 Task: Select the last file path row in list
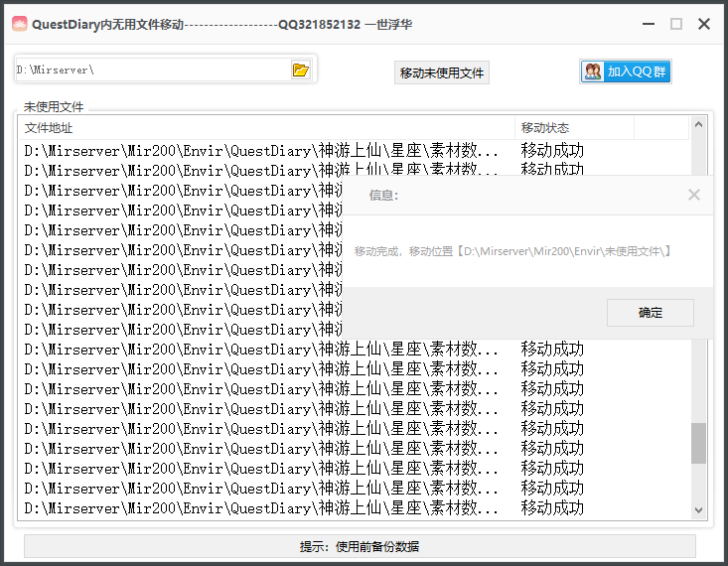(x=355, y=508)
